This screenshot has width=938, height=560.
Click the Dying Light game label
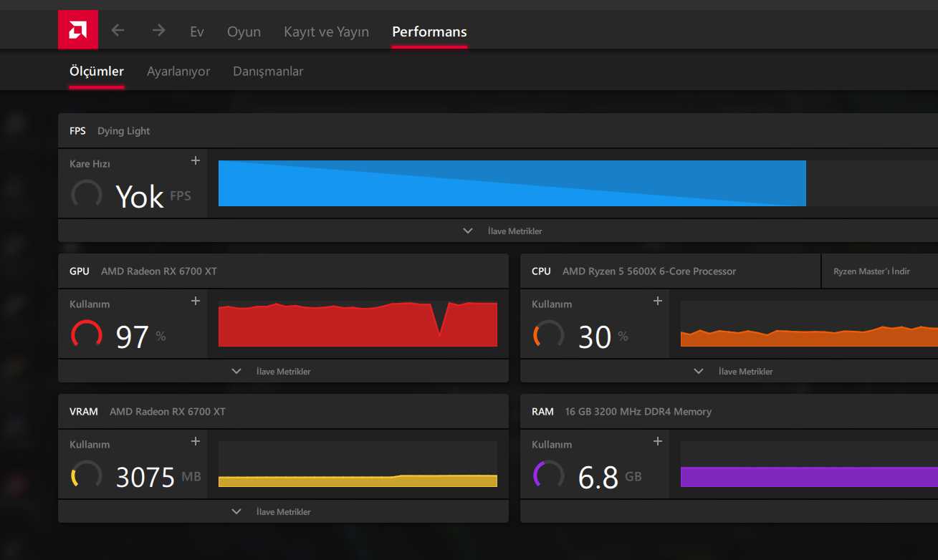(x=124, y=131)
